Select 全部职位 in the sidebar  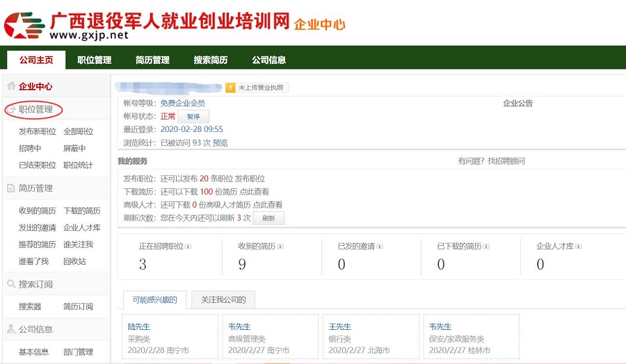point(78,131)
